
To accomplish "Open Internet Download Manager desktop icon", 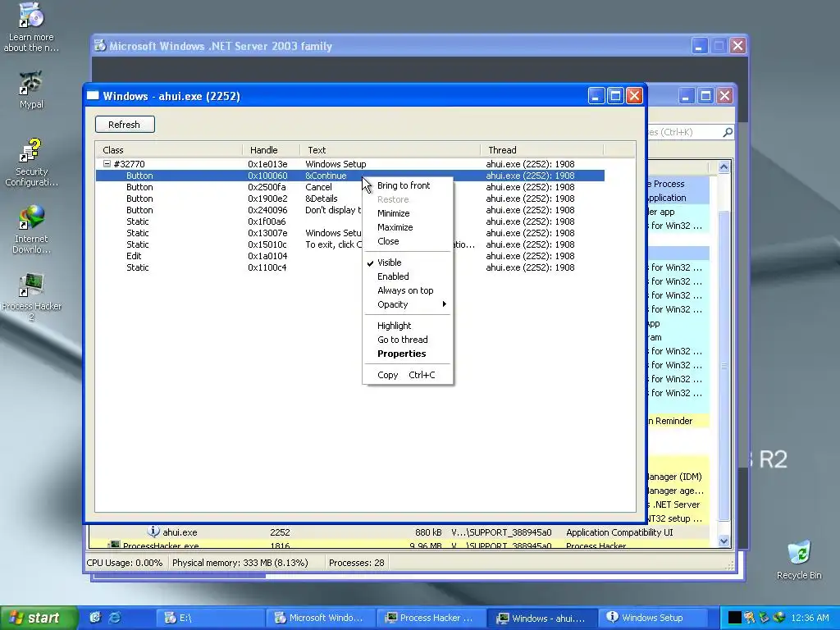I will pos(31,230).
